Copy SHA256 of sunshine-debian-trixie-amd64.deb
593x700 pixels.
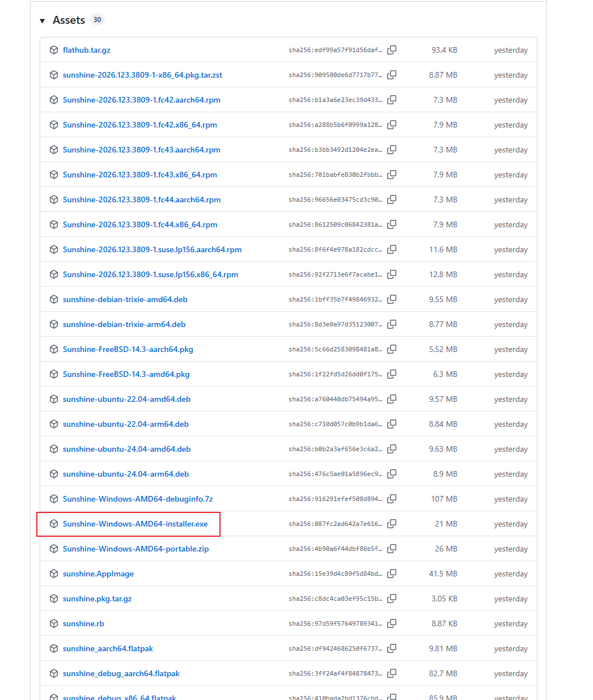pyautogui.click(x=392, y=299)
